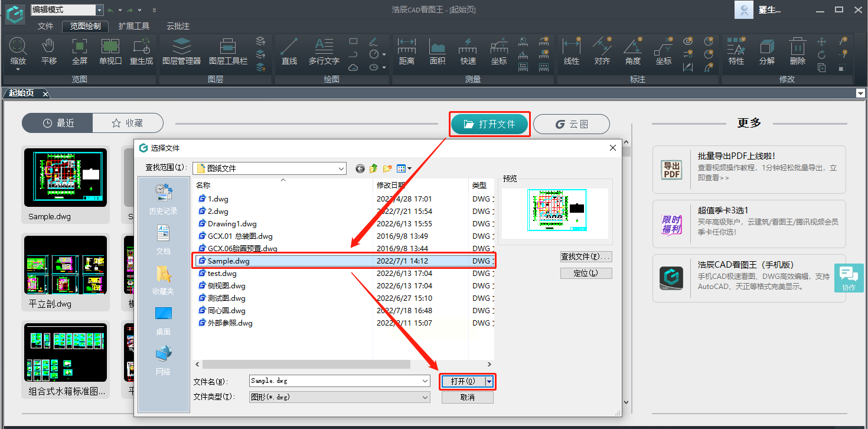Click the redo arrow in the title bar
Screen dimensions: 868x429
(x=130, y=10)
